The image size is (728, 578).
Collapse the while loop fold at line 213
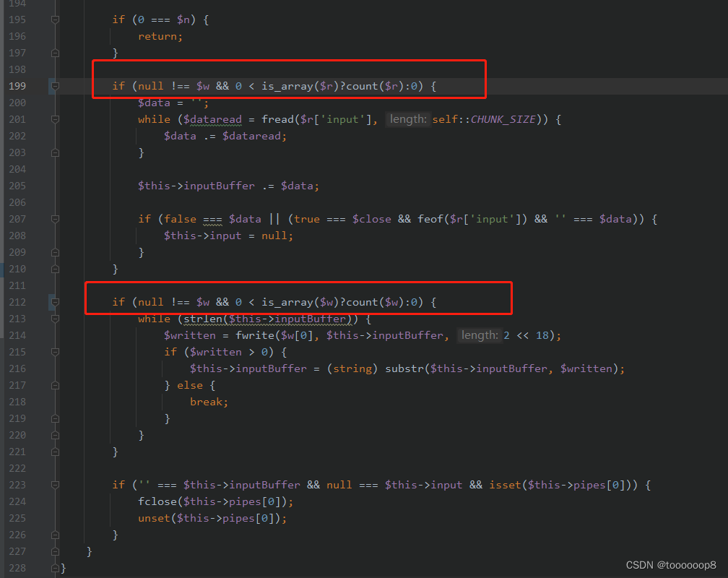54,319
